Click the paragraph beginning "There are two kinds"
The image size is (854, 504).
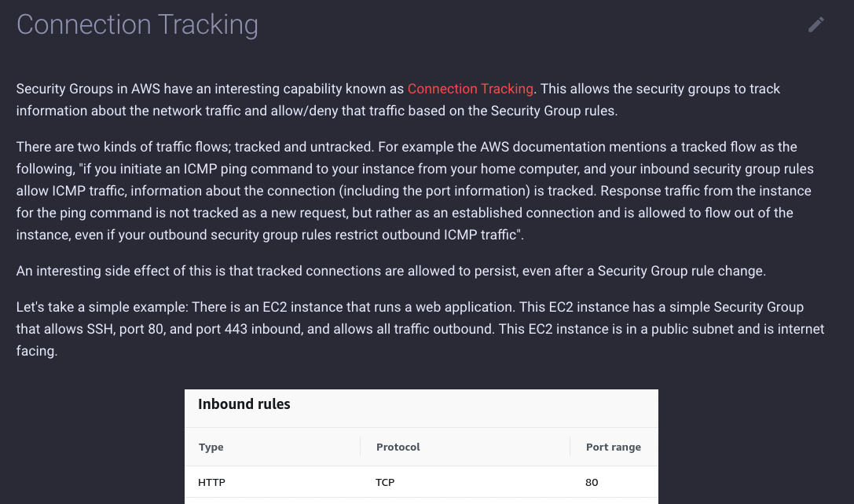tap(415, 191)
